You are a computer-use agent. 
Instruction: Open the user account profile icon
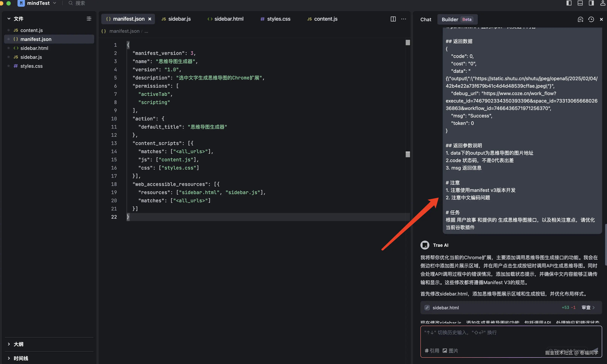coord(603,3)
